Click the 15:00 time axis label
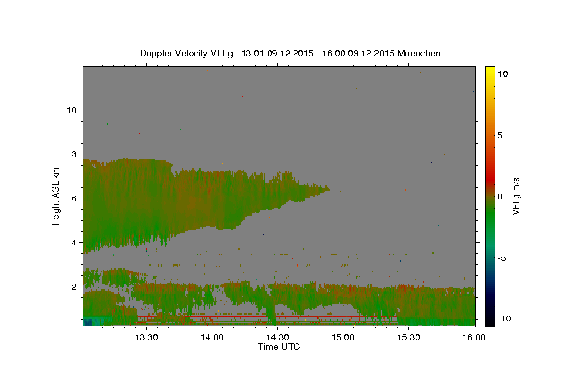This screenshot has height=392, width=588. (343, 337)
